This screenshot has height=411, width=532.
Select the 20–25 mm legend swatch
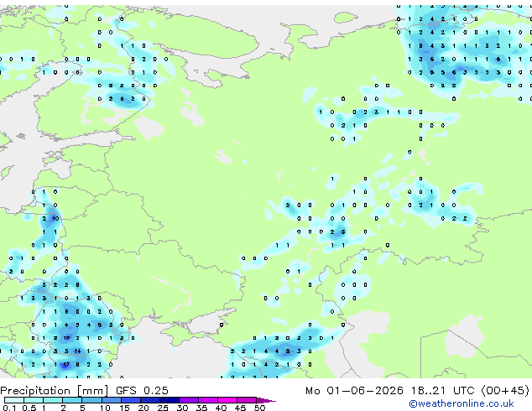[x=150, y=400]
